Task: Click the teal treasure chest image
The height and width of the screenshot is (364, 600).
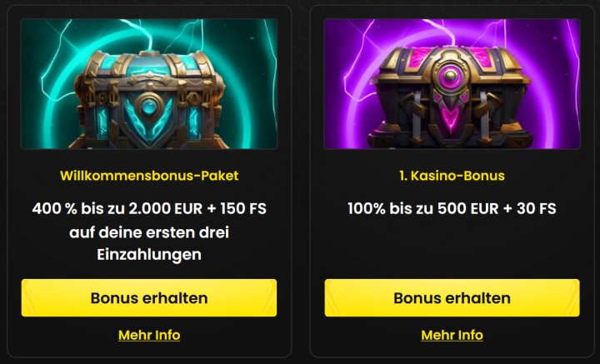Action: tap(149, 84)
